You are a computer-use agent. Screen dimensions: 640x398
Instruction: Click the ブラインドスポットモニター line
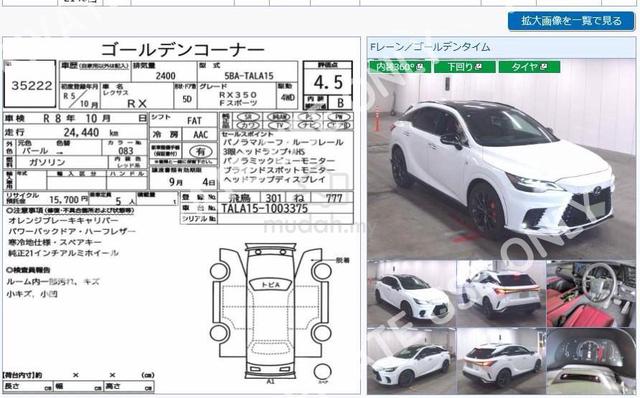click(x=279, y=171)
